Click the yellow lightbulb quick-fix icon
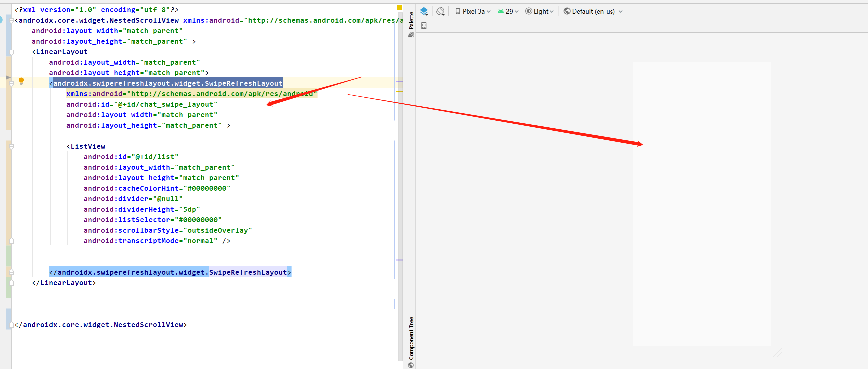 tap(21, 81)
